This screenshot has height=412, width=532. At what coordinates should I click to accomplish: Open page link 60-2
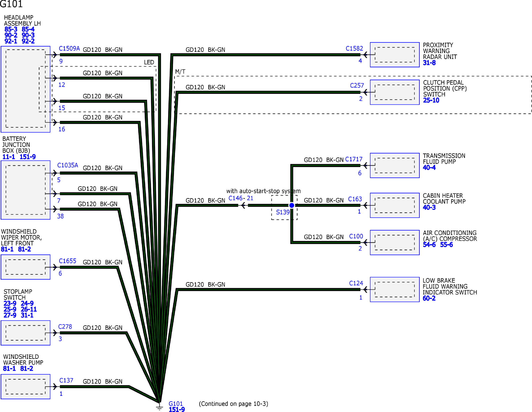point(429,298)
